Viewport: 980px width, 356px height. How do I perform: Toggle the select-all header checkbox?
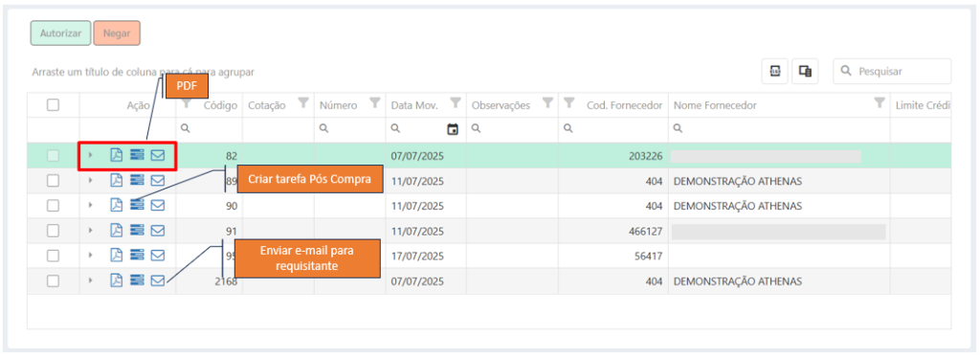pos(54,105)
